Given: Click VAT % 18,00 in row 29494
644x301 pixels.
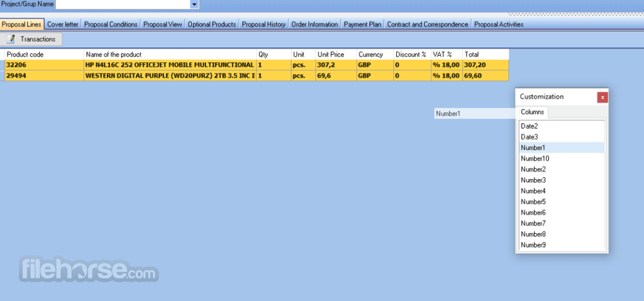Looking at the screenshot, I should click(447, 75).
